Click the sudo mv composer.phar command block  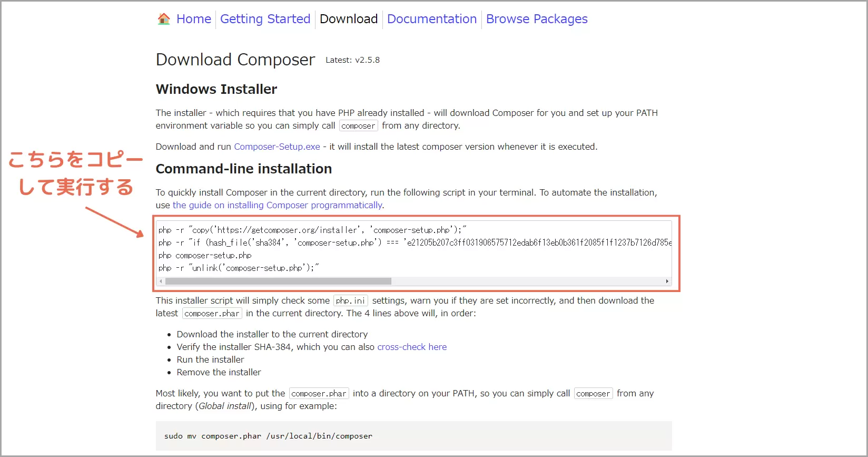tap(268, 436)
